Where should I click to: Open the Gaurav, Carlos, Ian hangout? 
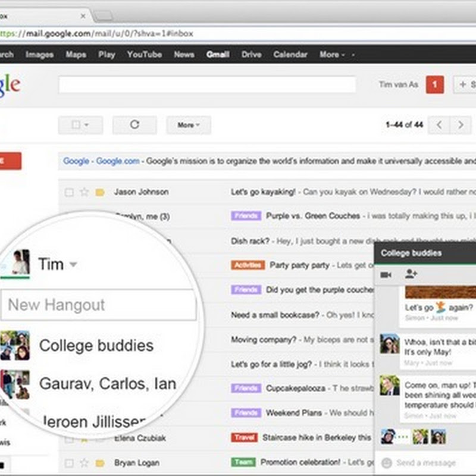[x=108, y=384]
